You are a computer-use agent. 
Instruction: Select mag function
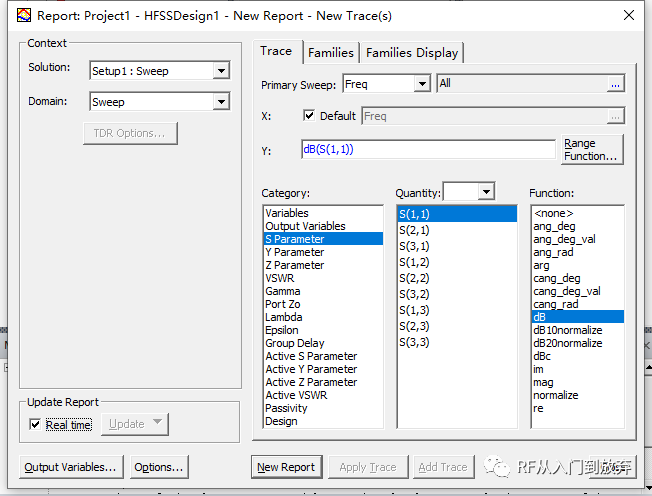pyautogui.click(x=578, y=382)
